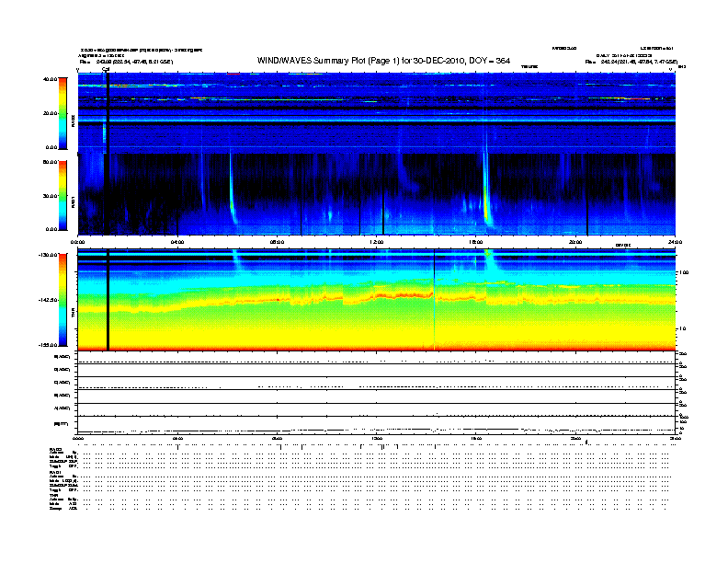Click the RAD1 heading in the bottom status table
Screen dimensions: 728x563
[x=55, y=473]
